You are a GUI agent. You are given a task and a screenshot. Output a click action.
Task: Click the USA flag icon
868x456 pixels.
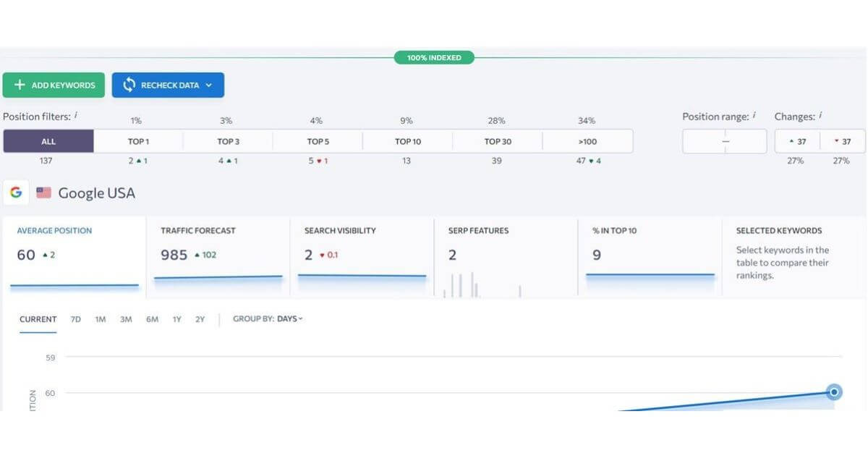tap(44, 193)
